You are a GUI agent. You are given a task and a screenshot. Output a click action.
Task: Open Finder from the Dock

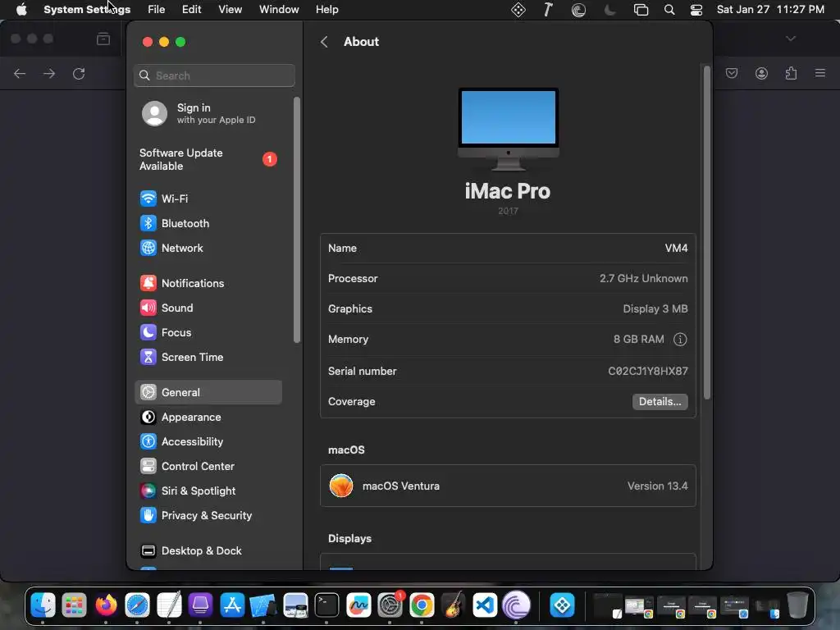point(43,605)
